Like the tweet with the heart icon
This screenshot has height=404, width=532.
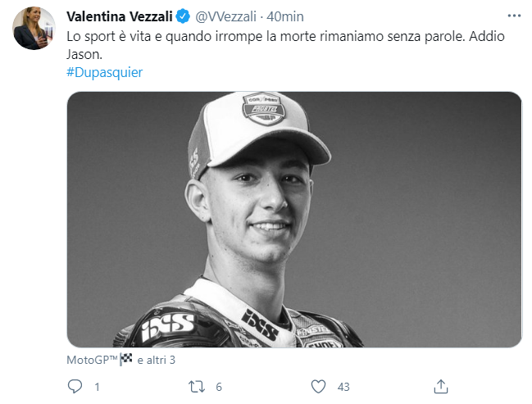coord(318,386)
